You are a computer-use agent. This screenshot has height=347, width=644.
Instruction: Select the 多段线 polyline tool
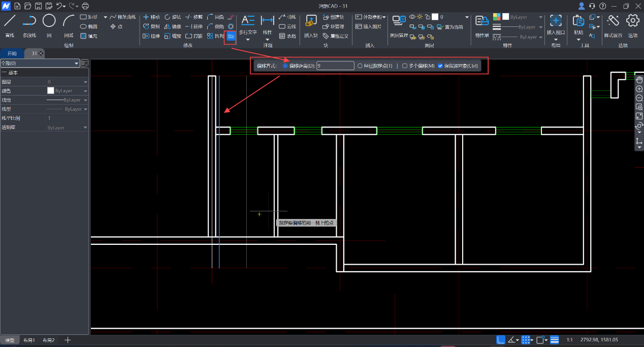pos(29,21)
